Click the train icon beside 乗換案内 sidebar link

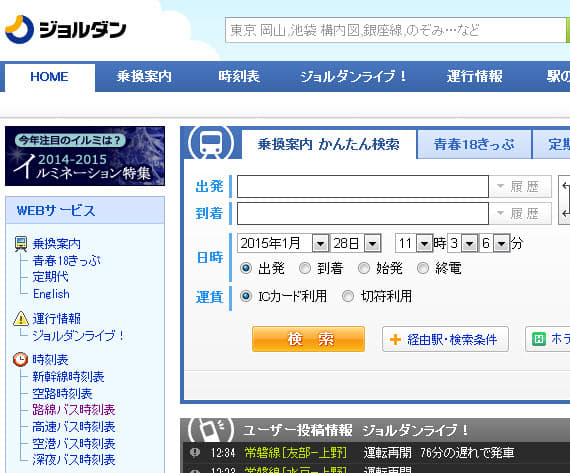click(21, 244)
